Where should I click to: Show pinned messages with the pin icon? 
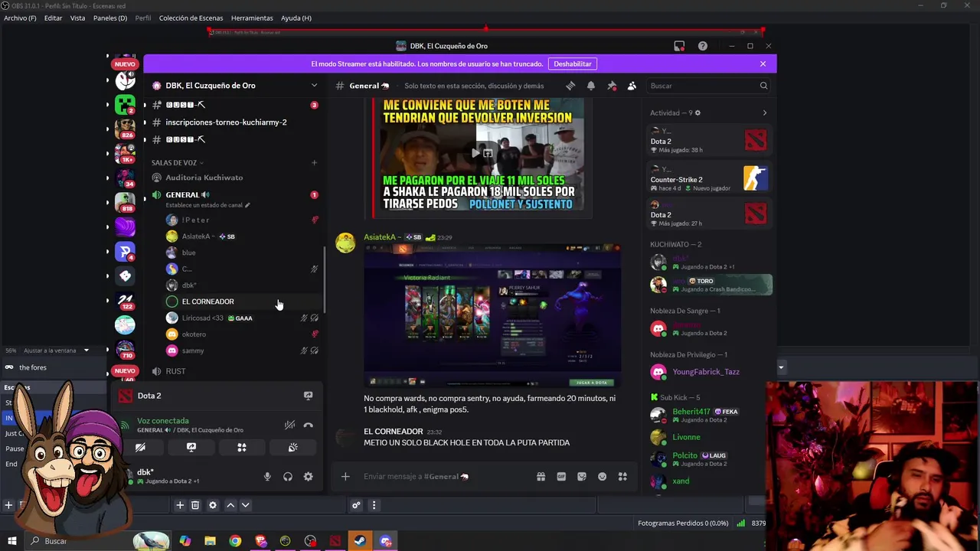(x=612, y=86)
